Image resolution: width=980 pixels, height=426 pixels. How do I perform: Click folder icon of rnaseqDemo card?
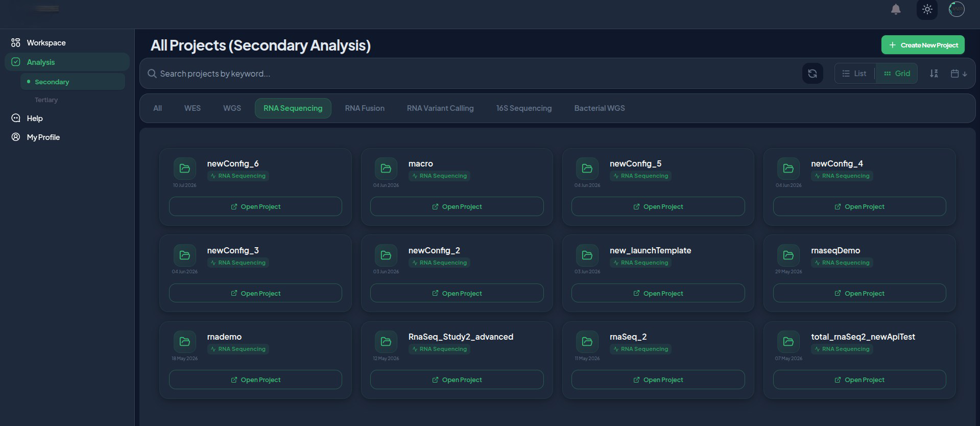788,255
